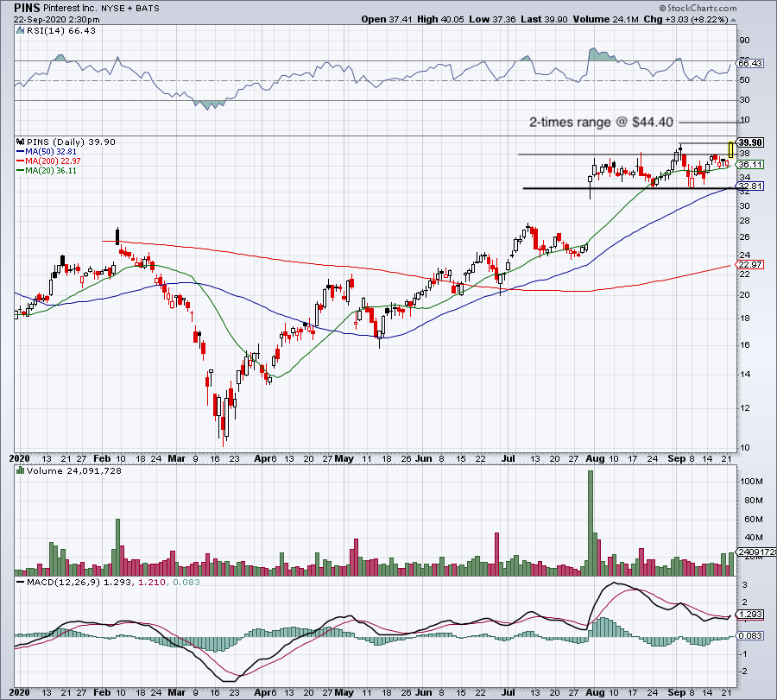Click the up arrow beside Chg percentage
777x700 pixels.
point(733,21)
